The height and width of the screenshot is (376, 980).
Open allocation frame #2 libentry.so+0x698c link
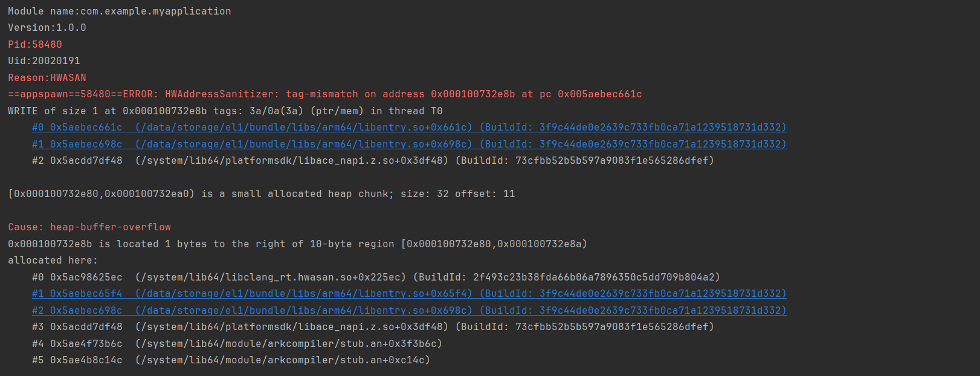[x=409, y=311]
